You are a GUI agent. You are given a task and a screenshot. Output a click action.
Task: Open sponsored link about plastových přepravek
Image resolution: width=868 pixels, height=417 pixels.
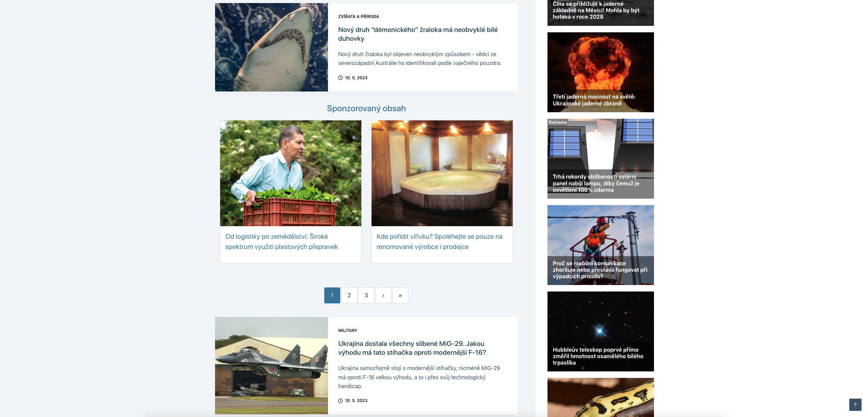pyautogui.click(x=281, y=241)
